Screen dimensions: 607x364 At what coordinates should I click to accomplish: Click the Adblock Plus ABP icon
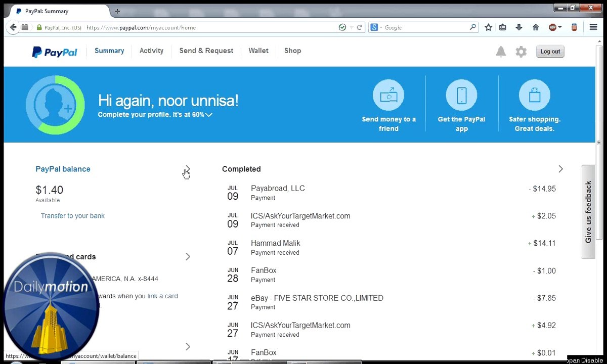point(552,27)
